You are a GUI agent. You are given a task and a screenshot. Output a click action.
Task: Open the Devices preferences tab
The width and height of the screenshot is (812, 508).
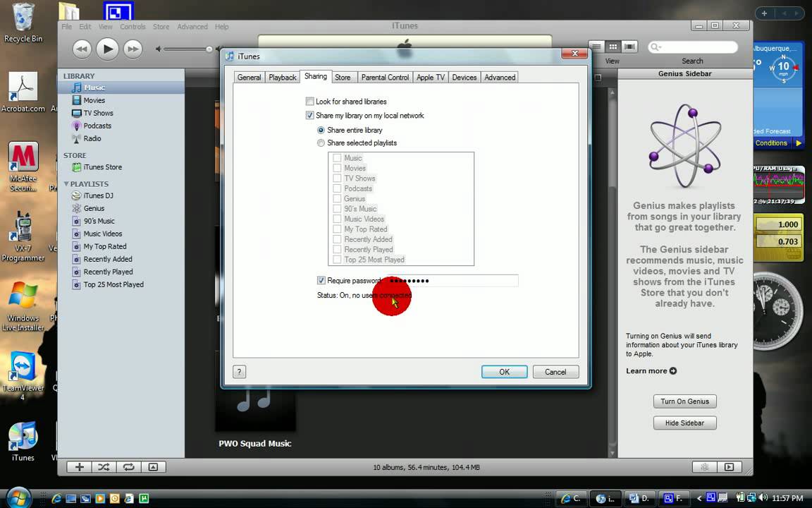click(x=464, y=77)
